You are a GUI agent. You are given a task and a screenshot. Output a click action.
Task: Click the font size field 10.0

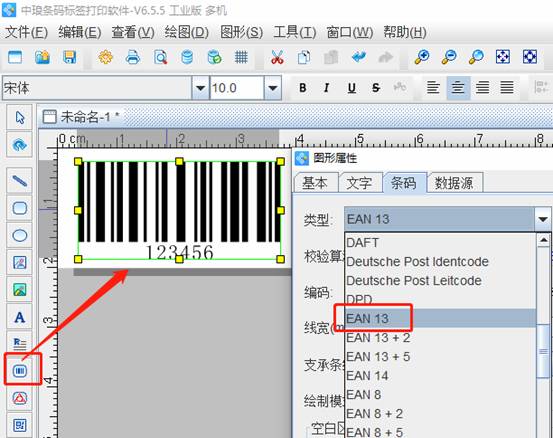point(237,88)
